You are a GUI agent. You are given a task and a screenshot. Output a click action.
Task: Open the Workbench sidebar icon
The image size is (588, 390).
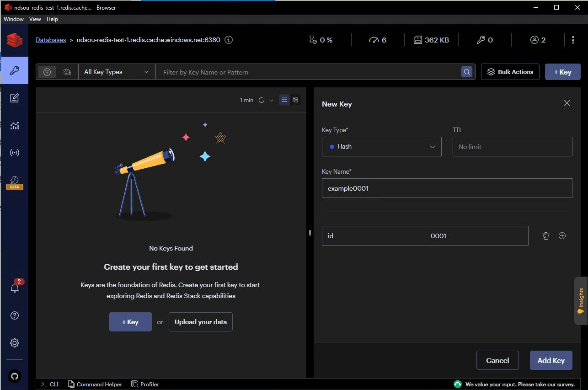pos(15,98)
